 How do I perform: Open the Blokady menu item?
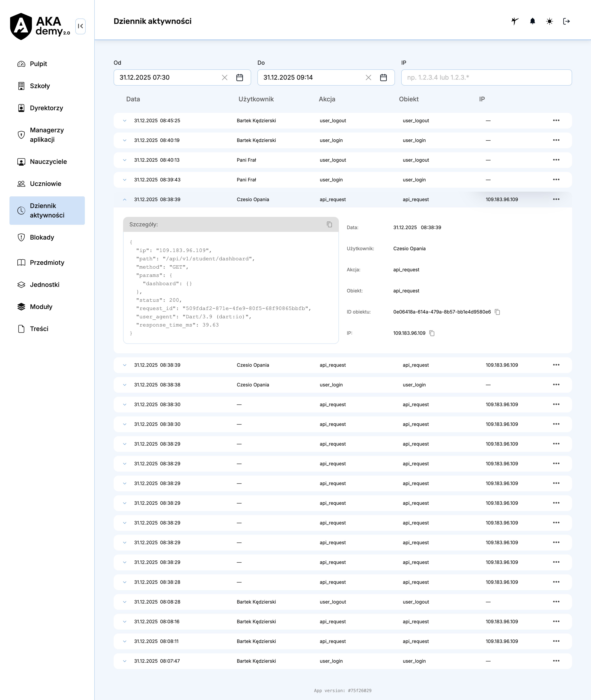[42, 237]
